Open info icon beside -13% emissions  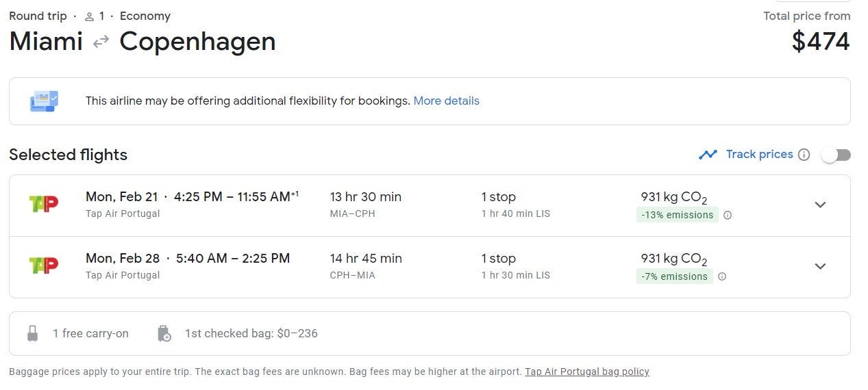(728, 215)
